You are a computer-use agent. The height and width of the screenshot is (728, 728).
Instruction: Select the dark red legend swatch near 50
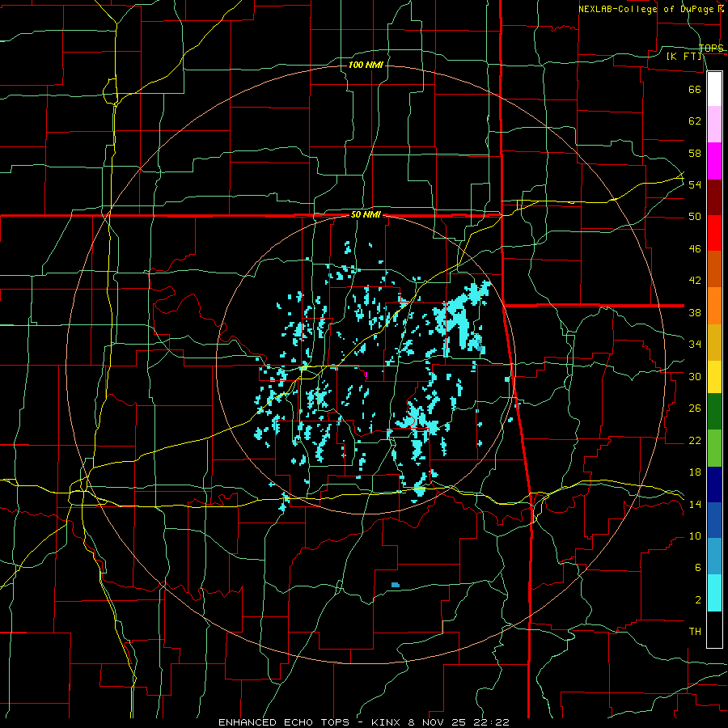(714, 197)
